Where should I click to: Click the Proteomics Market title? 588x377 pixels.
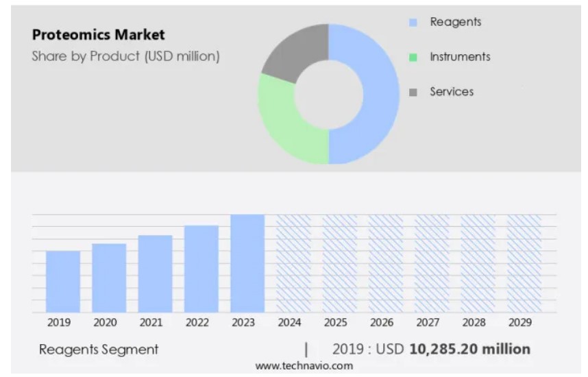click(x=98, y=35)
